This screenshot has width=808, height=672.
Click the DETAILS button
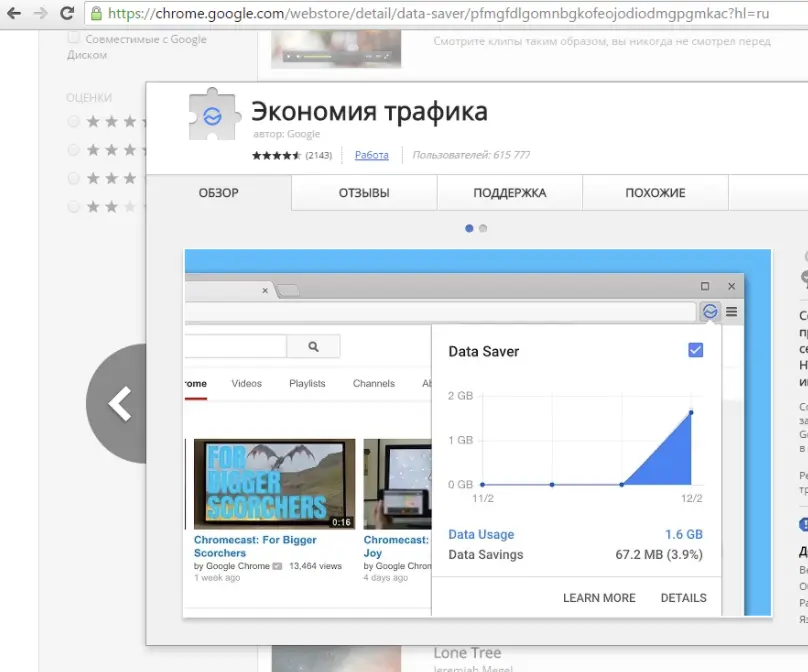[683, 598]
